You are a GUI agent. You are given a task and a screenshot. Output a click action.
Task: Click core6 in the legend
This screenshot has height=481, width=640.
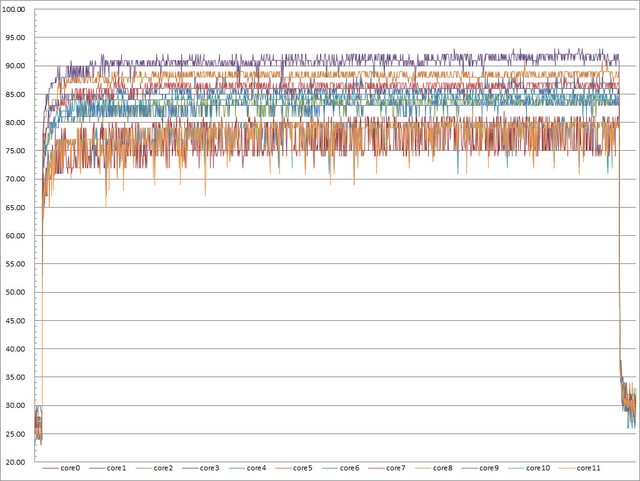(349, 468)
